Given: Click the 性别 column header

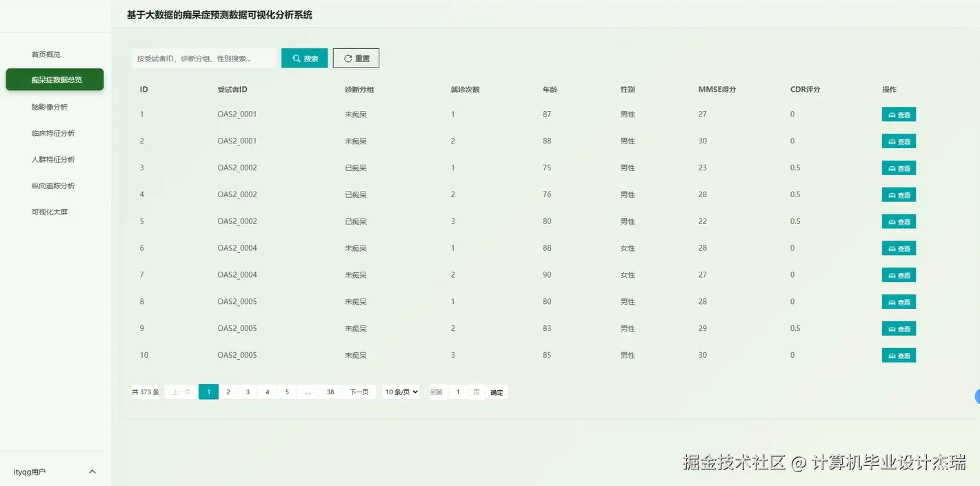Looking at the screenshot, I should pos(628,90).
